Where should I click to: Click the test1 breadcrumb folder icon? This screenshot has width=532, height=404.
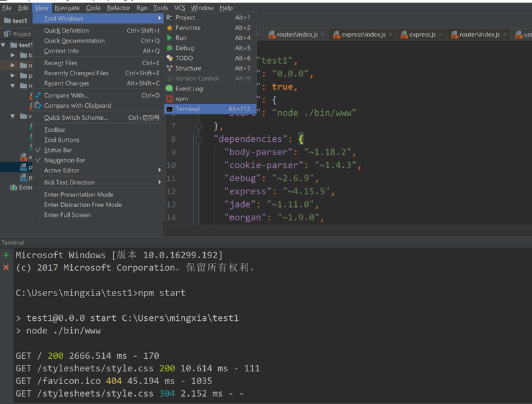pyautogui.click(x=7, y=21)
